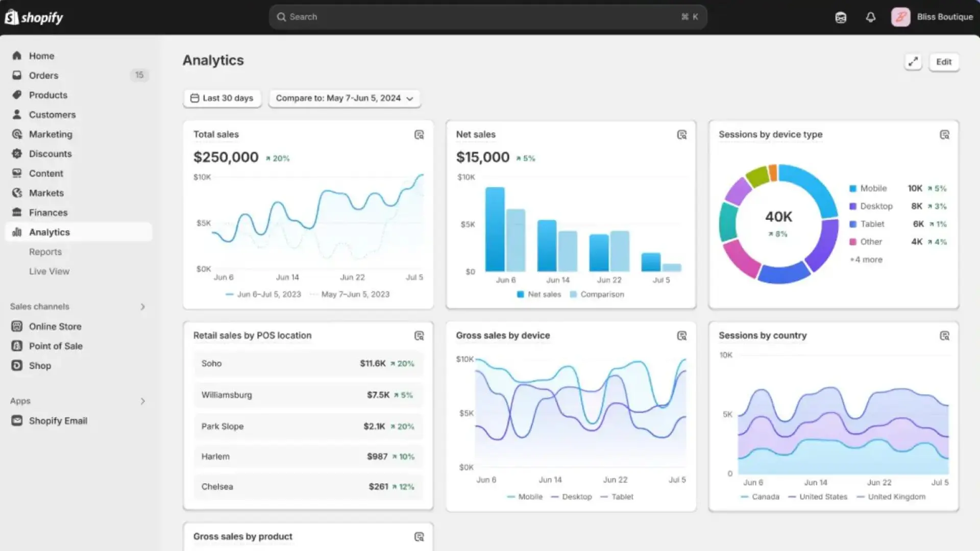Screen dimensions: 980x551
Task: Click the Sessions by device type report icon
Action: [944, 135]
